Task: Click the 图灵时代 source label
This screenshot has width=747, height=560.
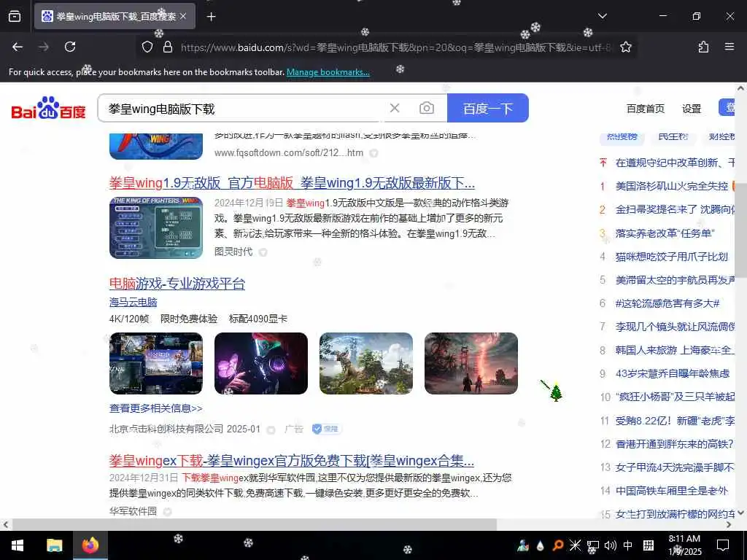Action: pos(233,252)
